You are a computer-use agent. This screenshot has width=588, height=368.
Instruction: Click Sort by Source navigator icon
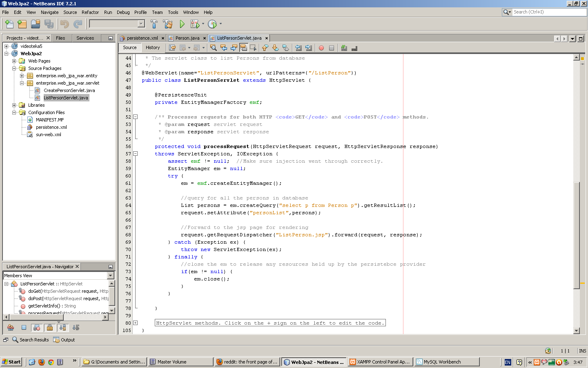pyautogui.click(x=76, y=328)
